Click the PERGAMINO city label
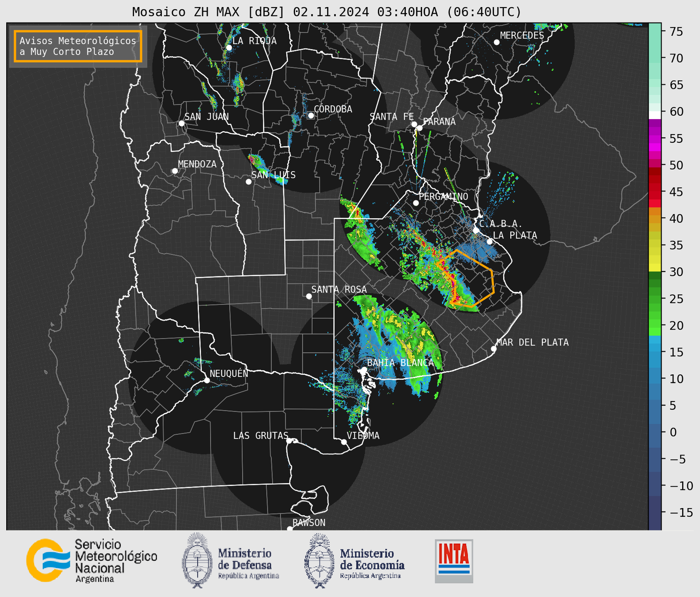 [x=443, y=196]
